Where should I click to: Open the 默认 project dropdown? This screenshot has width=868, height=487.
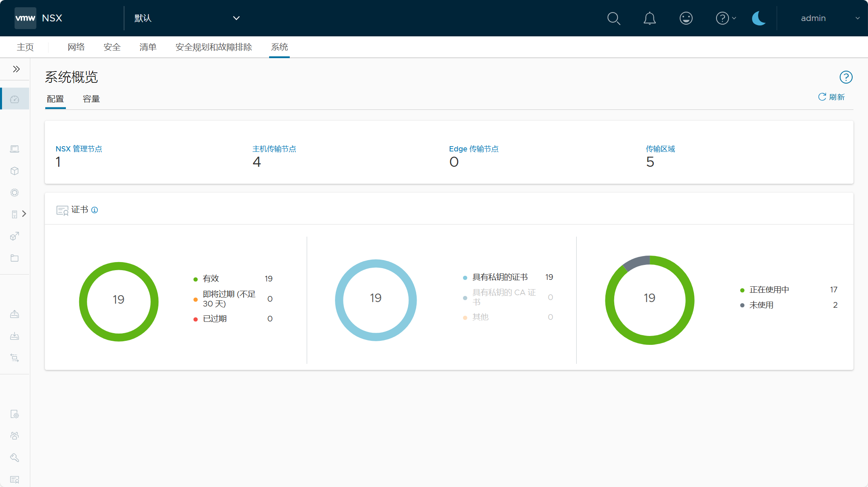click(x=187, y=18)
